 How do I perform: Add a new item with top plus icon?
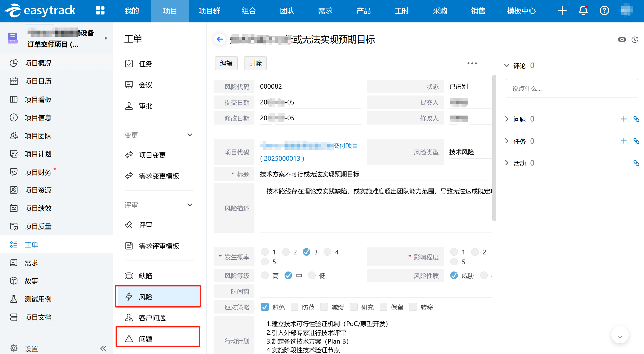click(562, 11)
